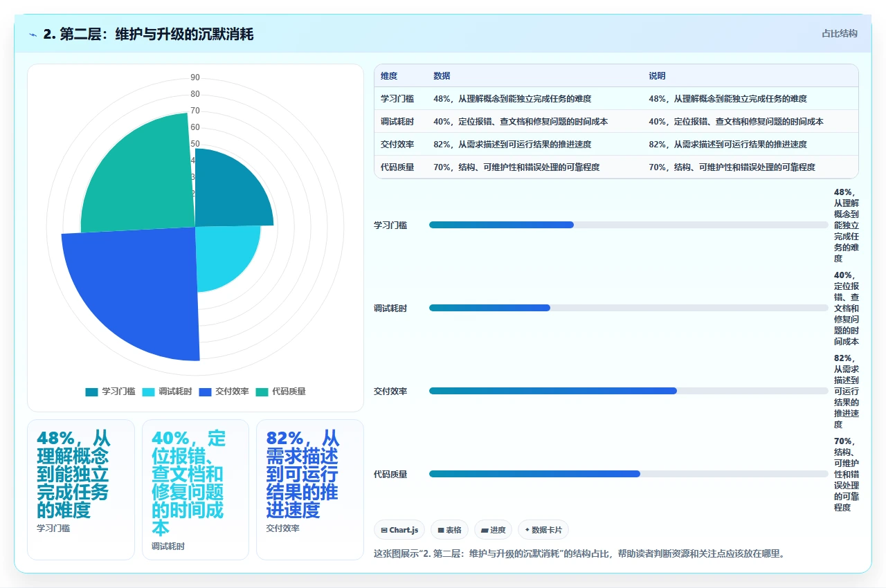The height and width of the screenshot is (588, 886).
Task: Click the 进度 chip
Action: tap(494, 530)
